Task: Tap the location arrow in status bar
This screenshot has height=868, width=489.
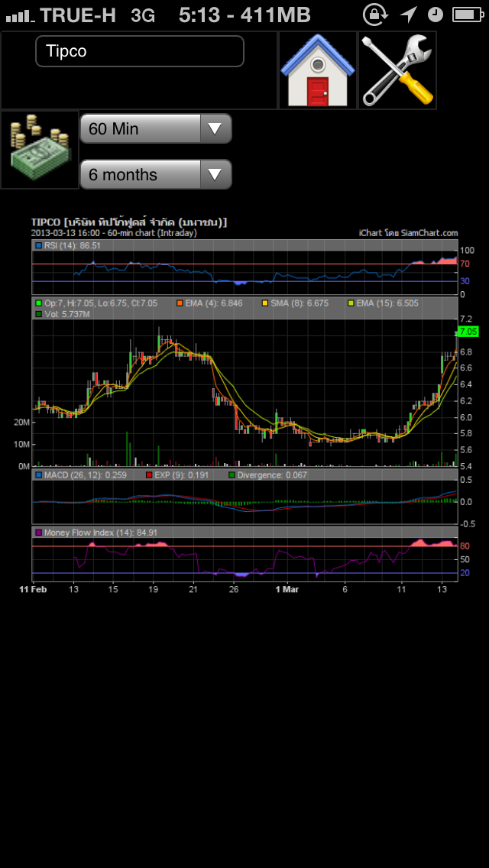Action: pyautogui.click(x=409, y=15)
